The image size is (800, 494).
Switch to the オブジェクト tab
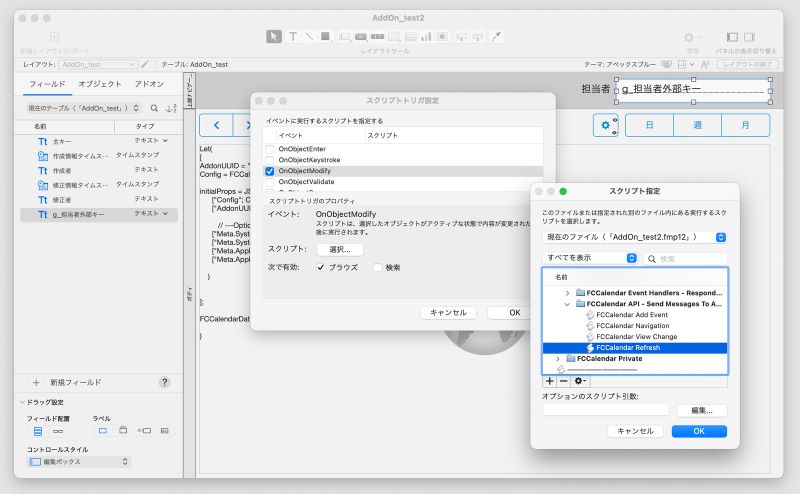pyautogui.click(x=99, y=84)
